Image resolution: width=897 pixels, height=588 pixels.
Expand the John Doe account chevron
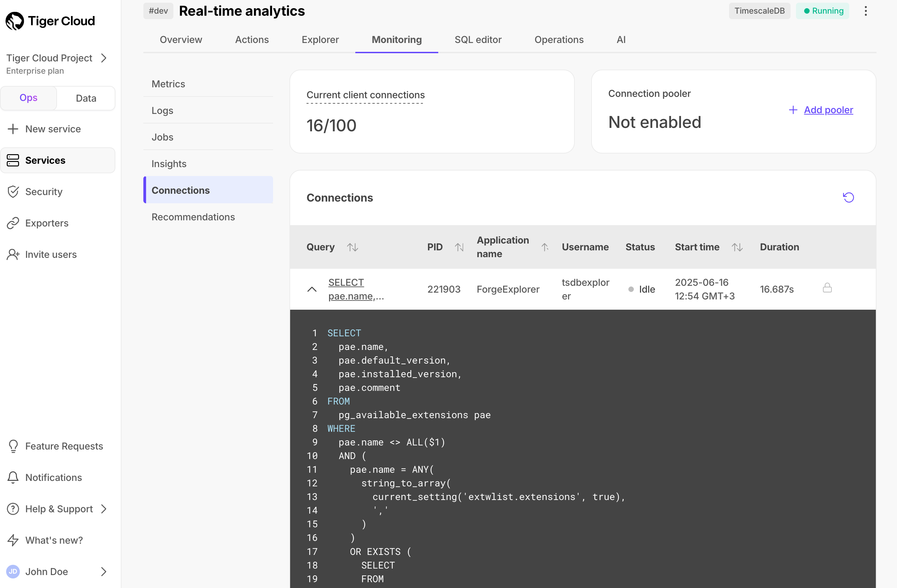(x=104, y=571)
